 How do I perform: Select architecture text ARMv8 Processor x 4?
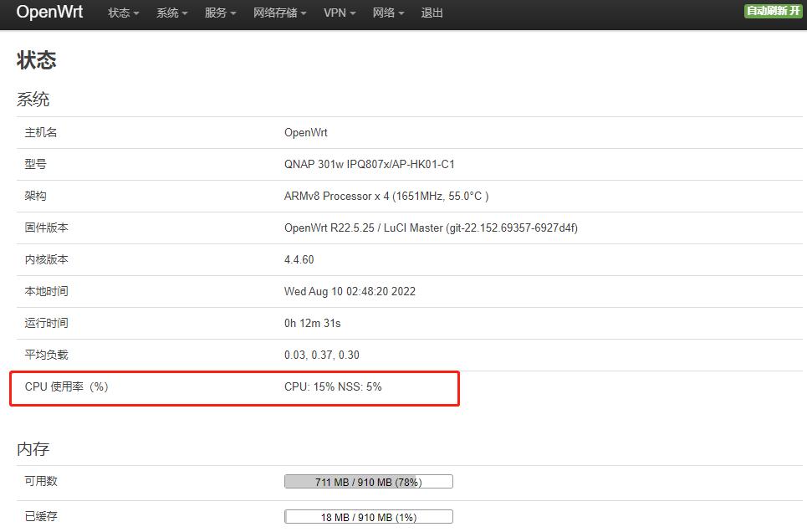point(336,197)
